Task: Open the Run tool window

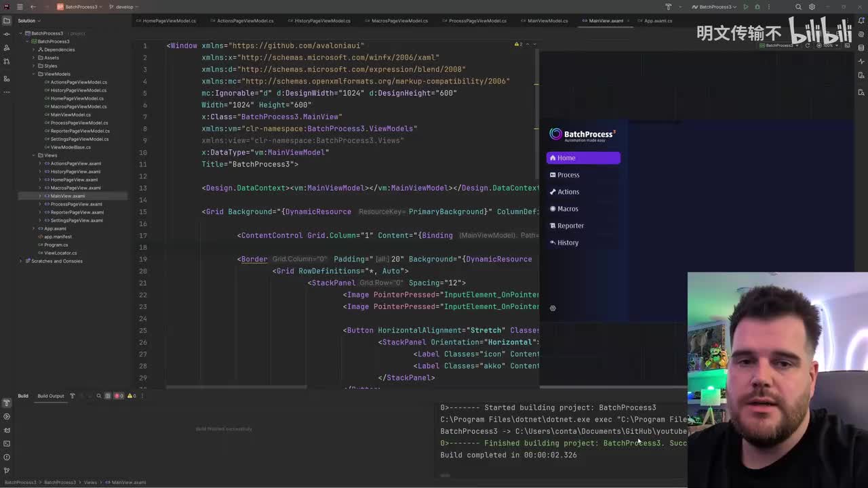Action: [x=7, y=417]
